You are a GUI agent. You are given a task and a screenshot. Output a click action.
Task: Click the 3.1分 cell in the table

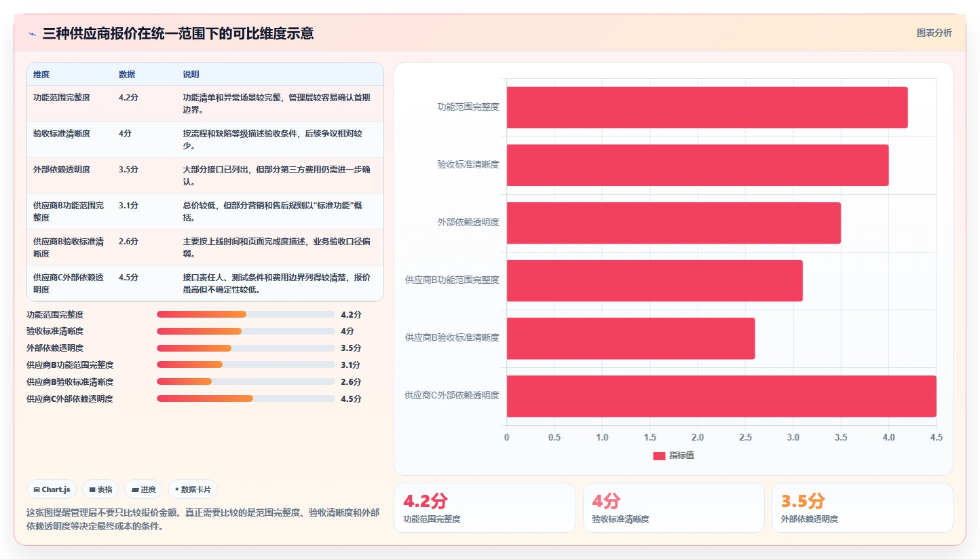128,205
